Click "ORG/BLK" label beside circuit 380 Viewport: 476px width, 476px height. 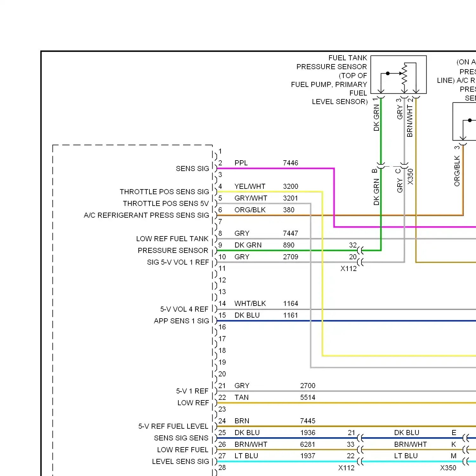(x=250, y=210)
